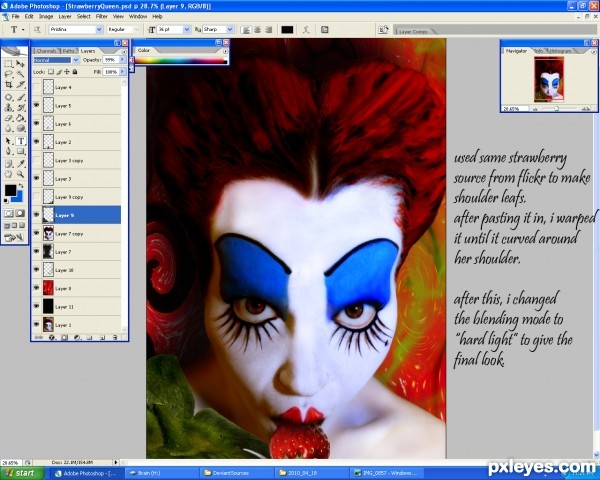Hide Layer 9 visibility eye
This screenshot has width=600, height=480.
tap(36, 215)
